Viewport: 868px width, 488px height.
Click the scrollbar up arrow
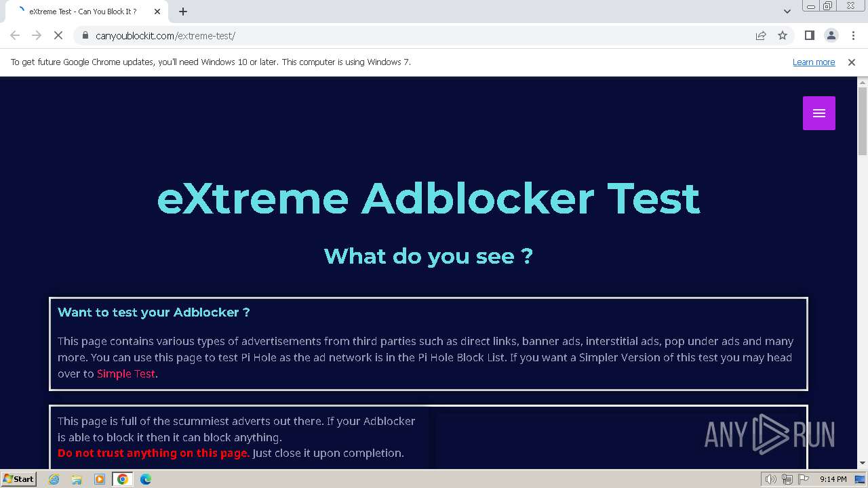[x=863, y=82]
